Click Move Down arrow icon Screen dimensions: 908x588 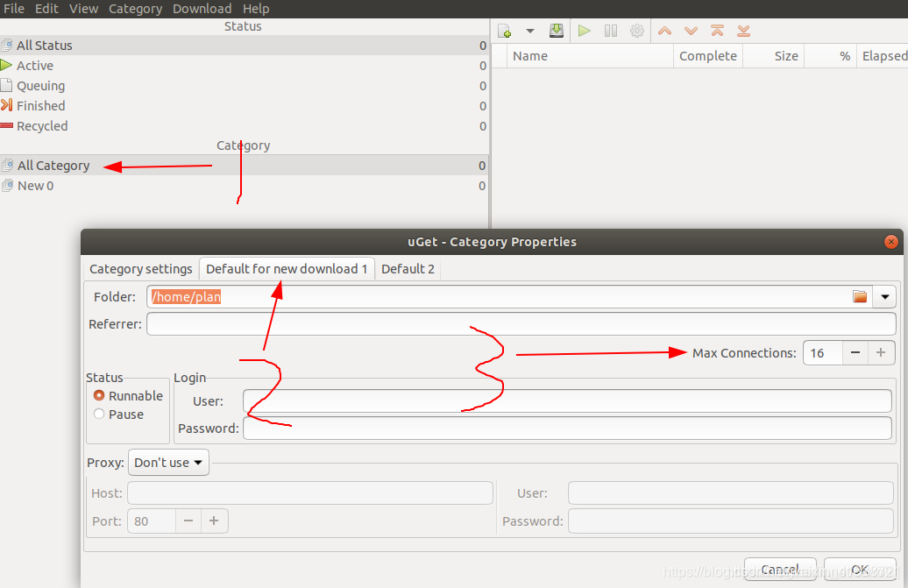click(x=691, y=31)
